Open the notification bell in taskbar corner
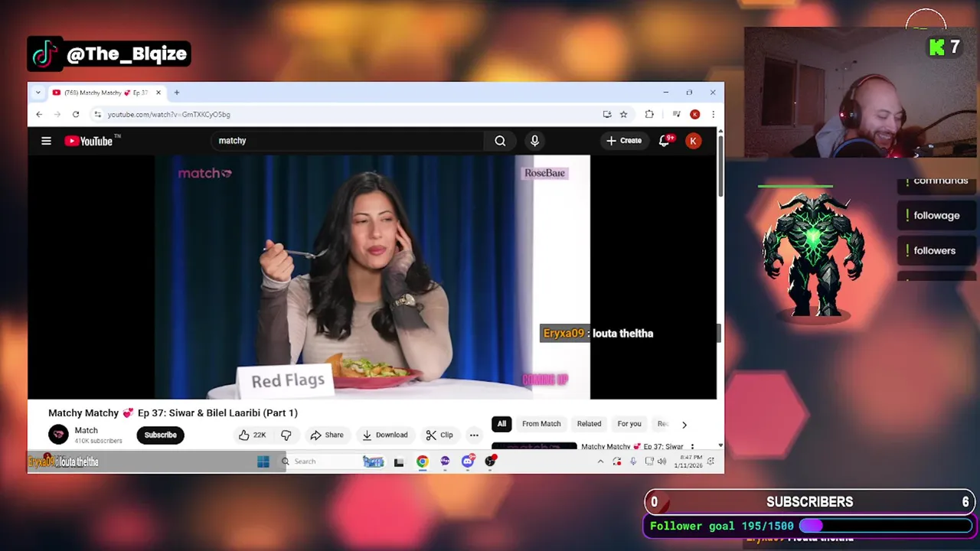Viewport: 980px width, 551px height. tap(710, 461)
